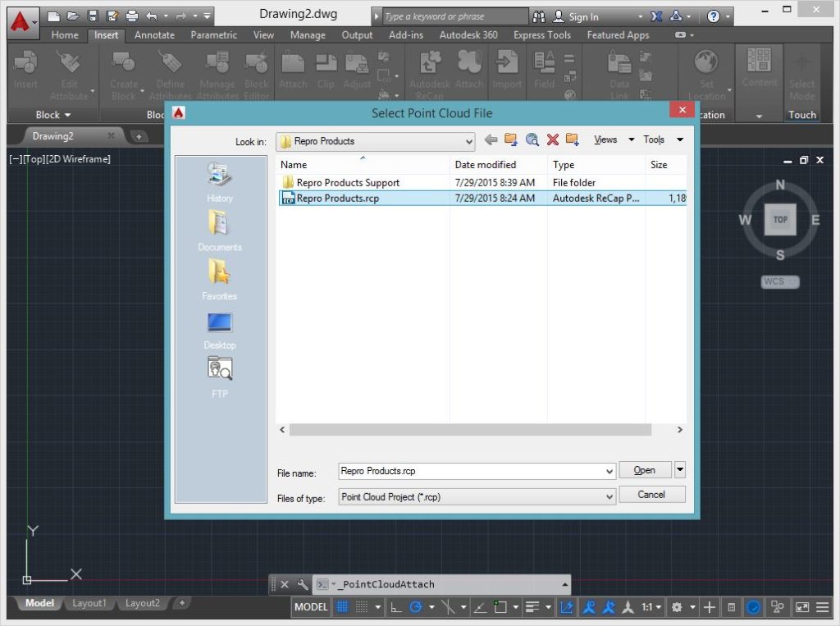Screen dimensions: 840x626
Task: Click Undo arrow in quick access toolbar
Action: pyautogui.click(x=152, y=16)
